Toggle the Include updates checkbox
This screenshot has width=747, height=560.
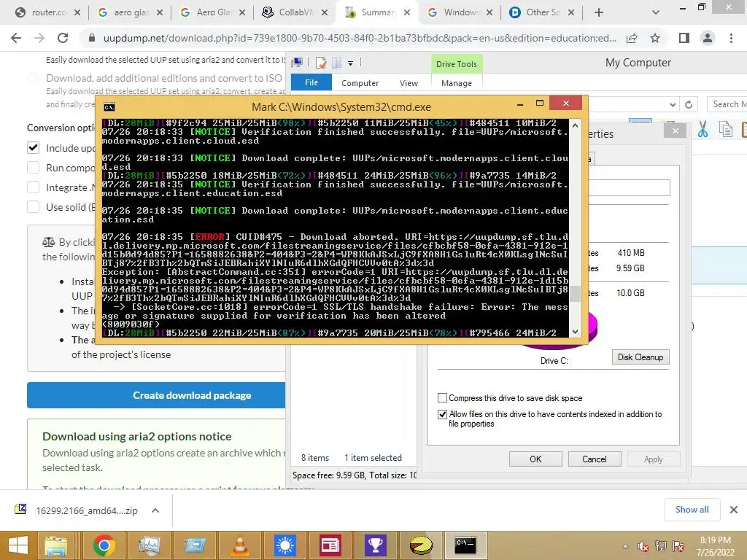point(33,147)
